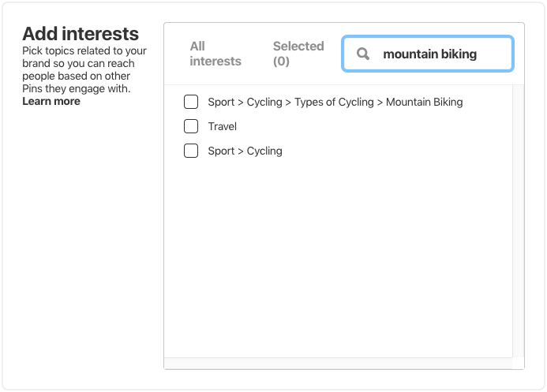Tick the Travel interest checkbox
Screen dimensions: 547x392
[191, 126]
